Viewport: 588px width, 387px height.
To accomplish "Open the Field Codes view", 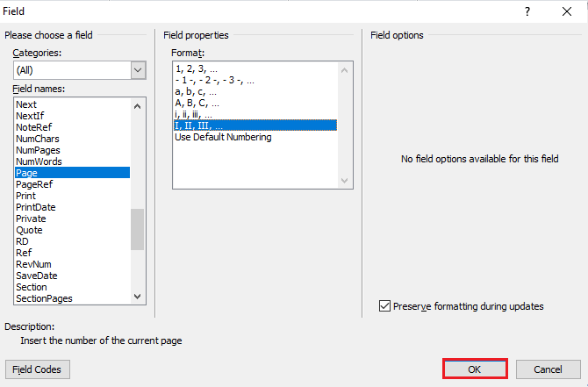I will [38, 369].
